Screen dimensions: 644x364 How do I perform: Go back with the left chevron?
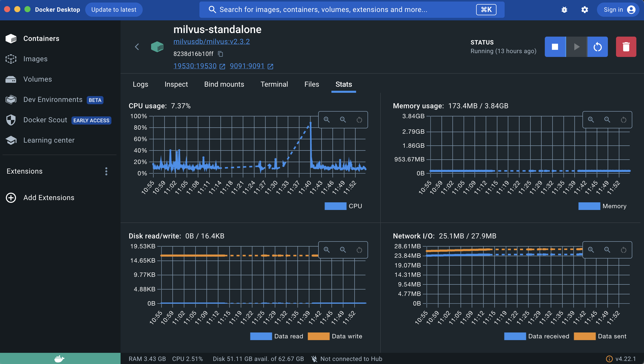click(x=137, y=47)
